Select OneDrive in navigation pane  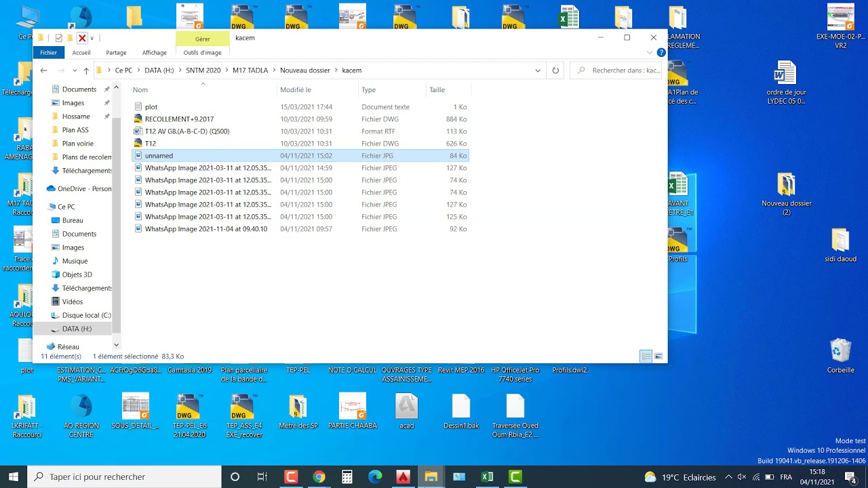(79, 189)
